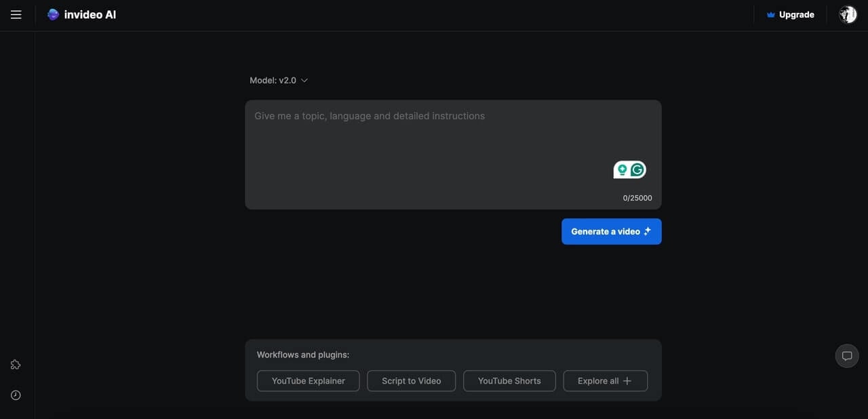Focus the topic prompt text field

[453, 155]
